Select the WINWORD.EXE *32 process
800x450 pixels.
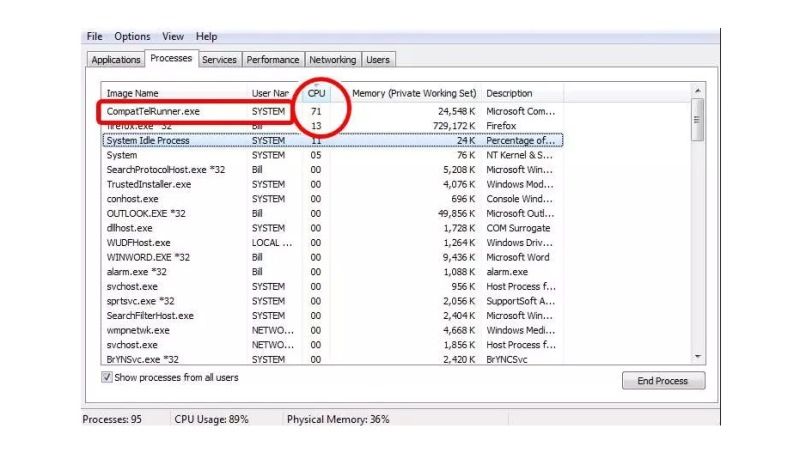tap(333, 257)
